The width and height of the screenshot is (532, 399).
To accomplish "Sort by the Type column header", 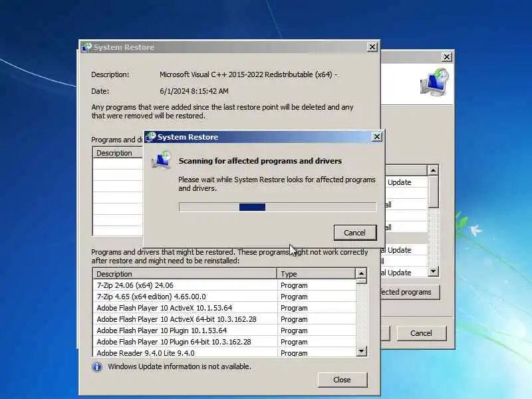I will (x=317, y=274).
